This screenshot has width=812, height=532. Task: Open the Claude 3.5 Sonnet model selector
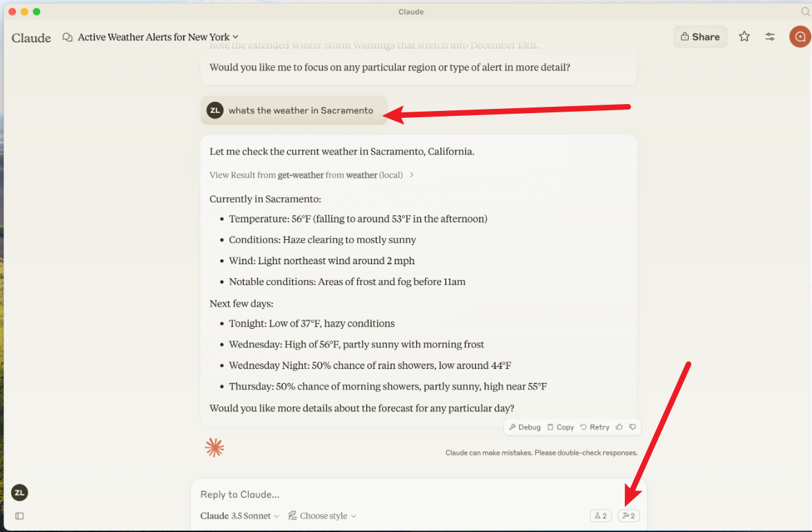coord(240,516)
